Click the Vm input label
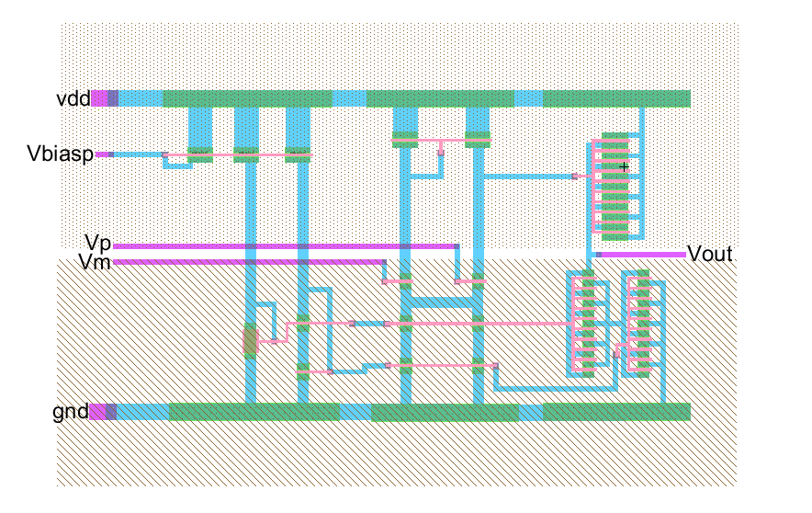The width and height of the screenshot is (812, 513). coord(95,262)
